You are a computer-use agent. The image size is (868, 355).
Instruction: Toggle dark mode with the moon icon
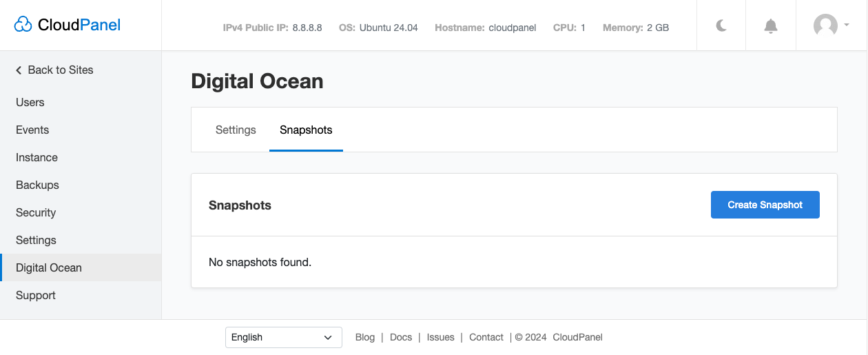[721, 26]
